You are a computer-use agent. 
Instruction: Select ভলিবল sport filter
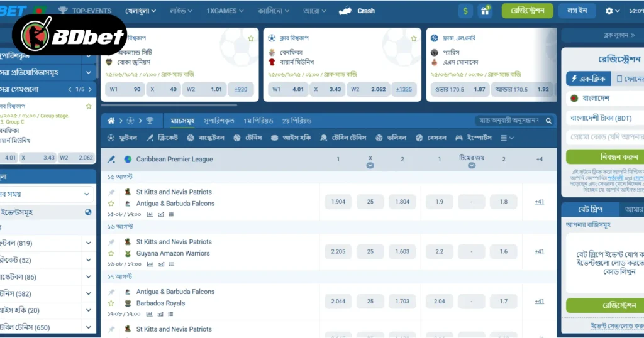[x=391, y=138]
